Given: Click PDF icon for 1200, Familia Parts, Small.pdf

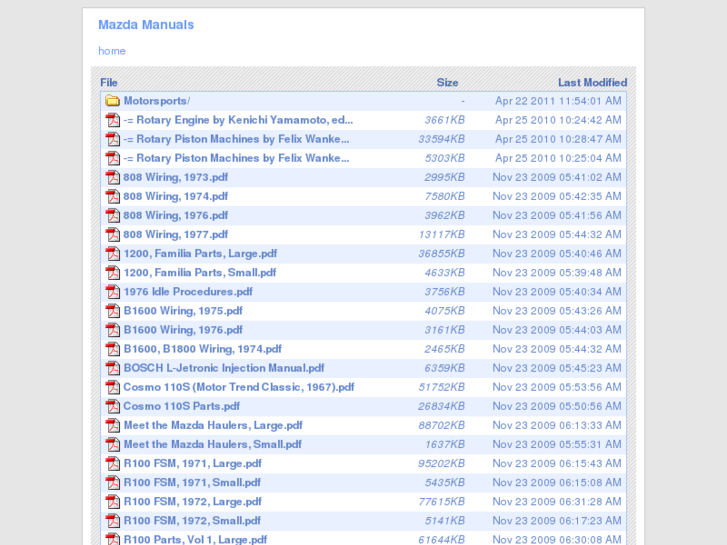Looking at the screenshot, I should point(112,273).
